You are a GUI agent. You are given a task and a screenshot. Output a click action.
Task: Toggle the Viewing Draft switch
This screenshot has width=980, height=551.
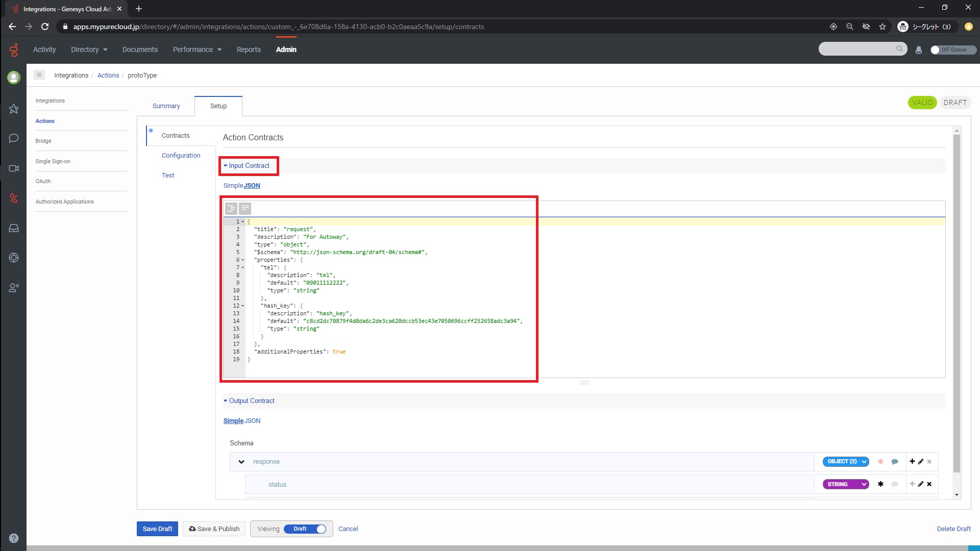click(305, 529)
